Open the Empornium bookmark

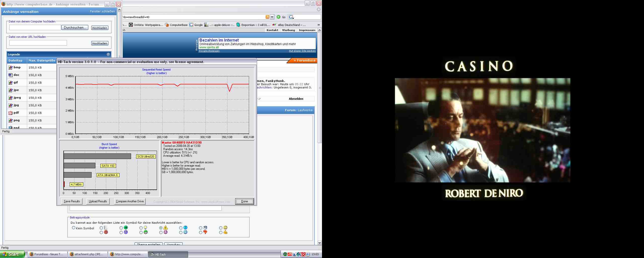(x=253, y=25)
